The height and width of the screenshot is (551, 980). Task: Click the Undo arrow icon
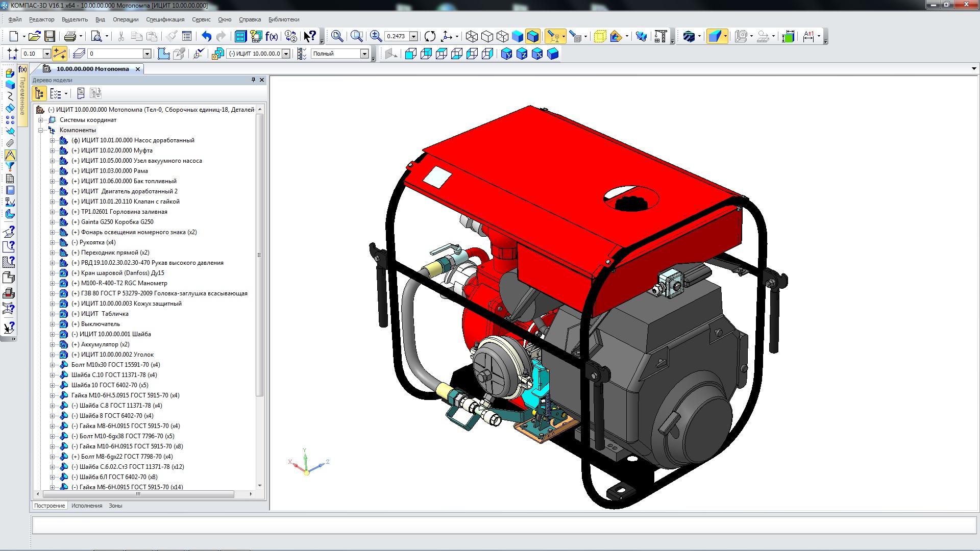[206, 36]
